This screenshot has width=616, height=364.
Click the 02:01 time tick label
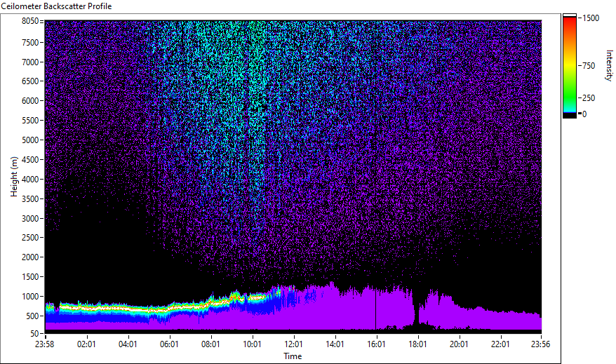[x=86, y=344]
